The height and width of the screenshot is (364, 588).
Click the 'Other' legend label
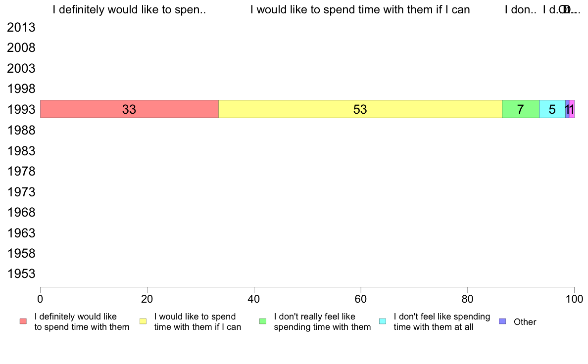525,321
